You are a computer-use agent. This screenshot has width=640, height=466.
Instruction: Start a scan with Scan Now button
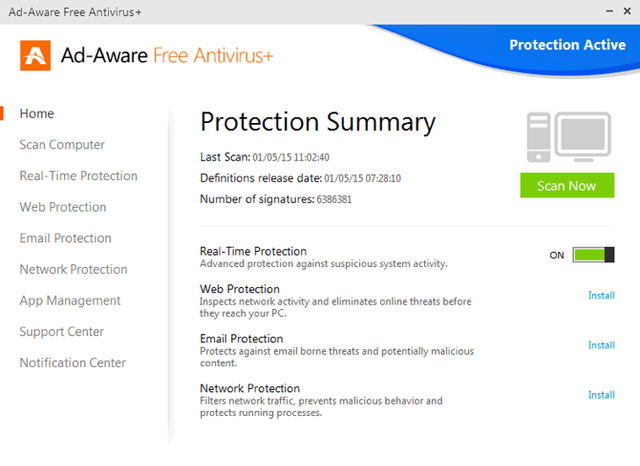[567, 186]
